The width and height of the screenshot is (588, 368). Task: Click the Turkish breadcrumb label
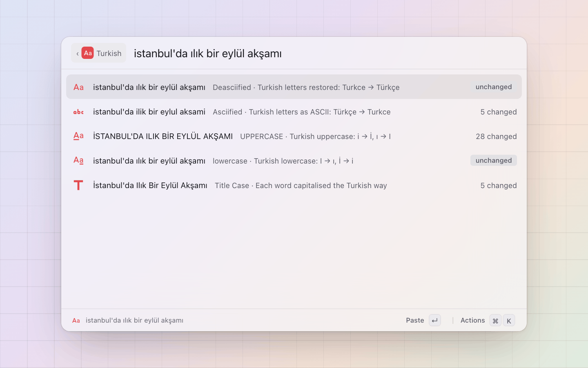point(109,54)
